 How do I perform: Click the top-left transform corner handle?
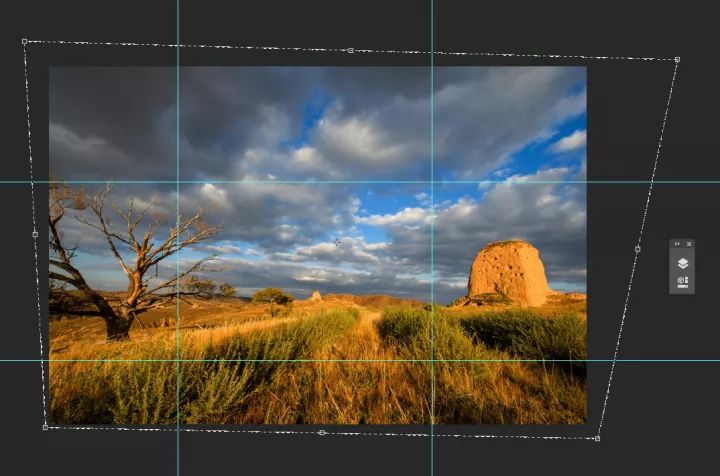click(25, 42)
